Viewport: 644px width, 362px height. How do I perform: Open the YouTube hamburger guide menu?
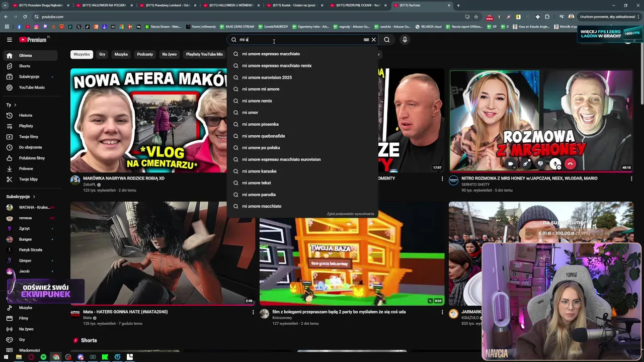(x=9, y=40)
